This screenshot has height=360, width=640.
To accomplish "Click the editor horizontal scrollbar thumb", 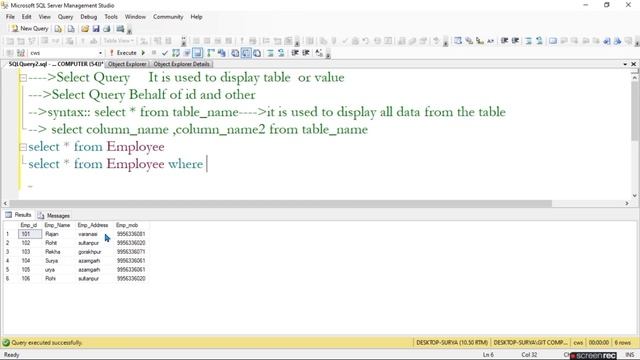I will click(x=281, y=203).
